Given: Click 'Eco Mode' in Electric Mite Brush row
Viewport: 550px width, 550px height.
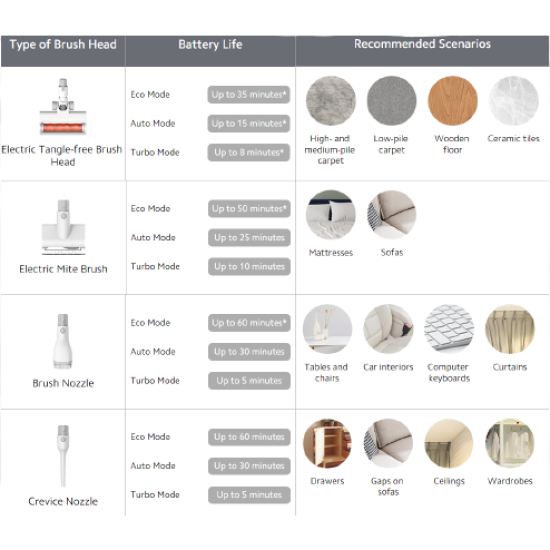Looking at the screenshot, I should pyautogui.click(x=150, y=209).
